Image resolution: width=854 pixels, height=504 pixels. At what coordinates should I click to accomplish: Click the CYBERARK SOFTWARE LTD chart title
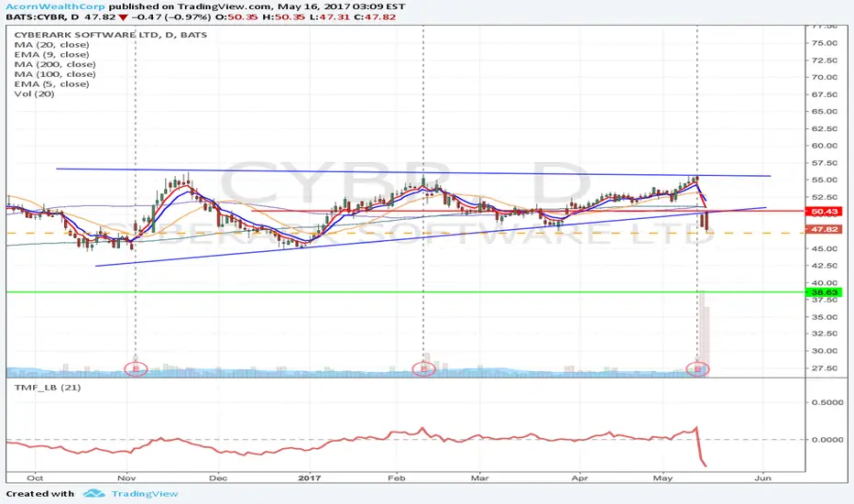click(111, 34)
